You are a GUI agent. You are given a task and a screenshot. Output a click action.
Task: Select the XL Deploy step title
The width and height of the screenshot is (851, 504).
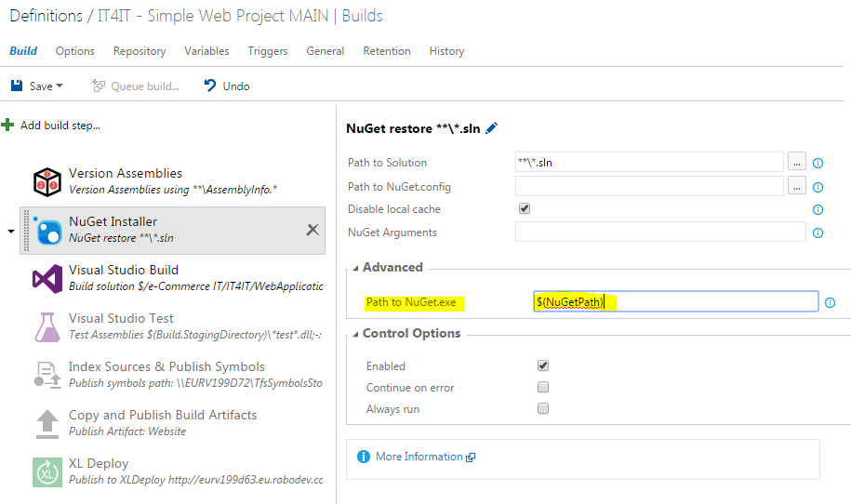(99, 463)
